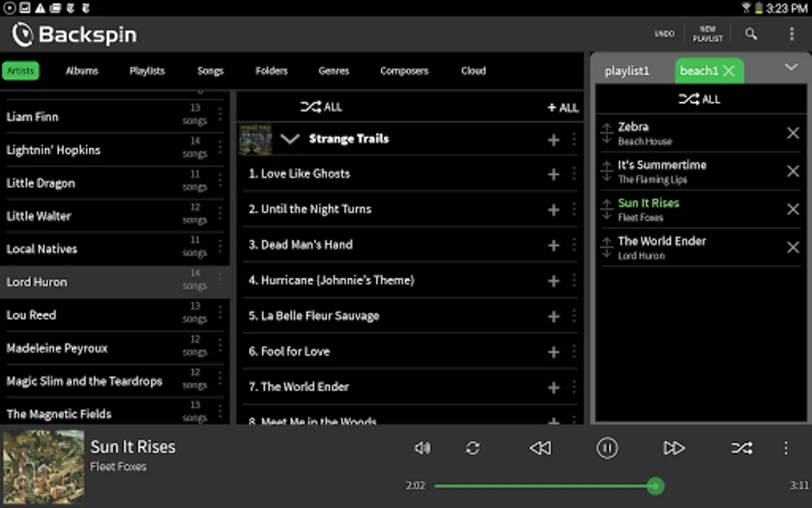Create a NEW PLAYLIST

(x=708, y=34)
